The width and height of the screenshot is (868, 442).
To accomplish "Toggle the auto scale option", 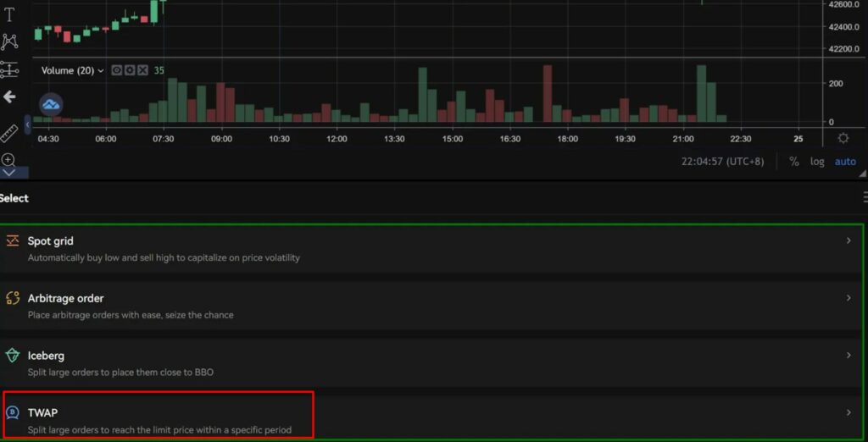I will pos(845,162).
